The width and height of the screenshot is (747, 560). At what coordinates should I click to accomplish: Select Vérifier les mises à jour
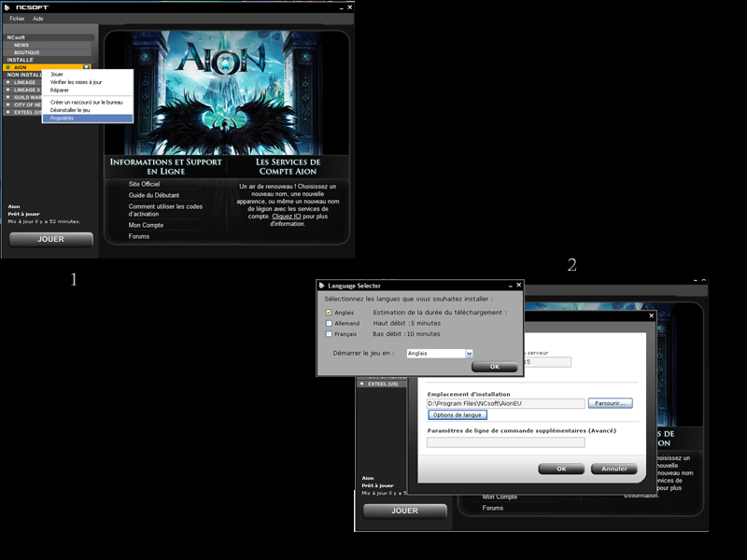(x=77, y=82)
